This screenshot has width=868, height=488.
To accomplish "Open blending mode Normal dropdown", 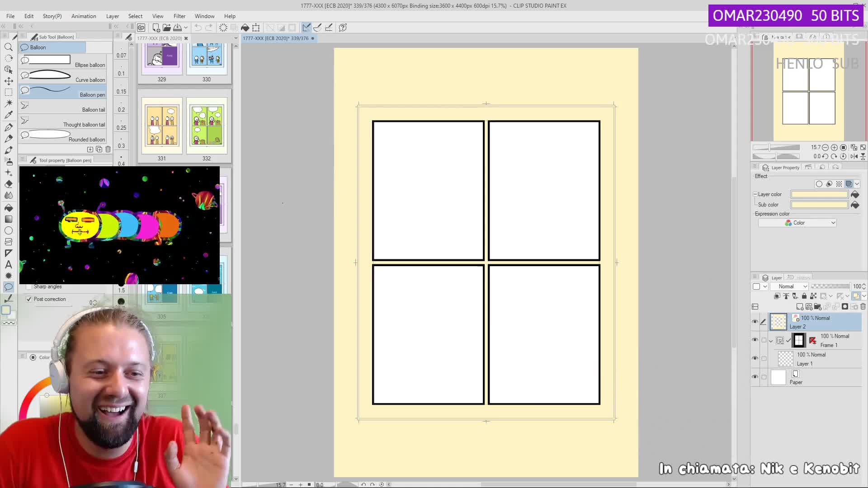I will (789, 286).
